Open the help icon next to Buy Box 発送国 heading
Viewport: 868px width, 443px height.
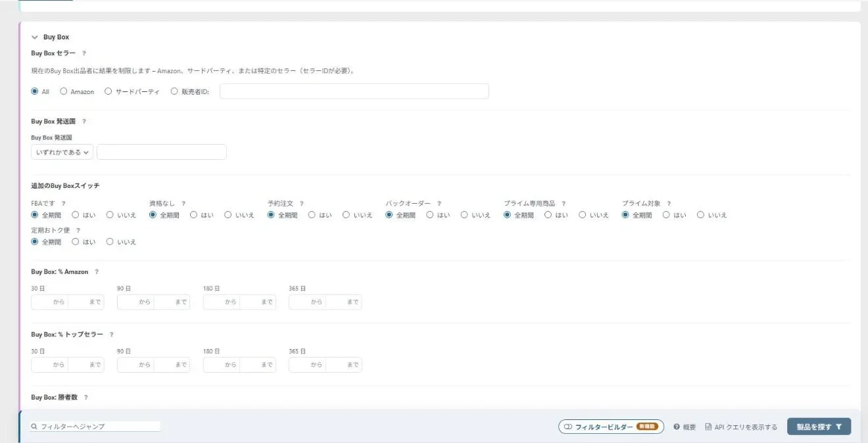tap(84, 122)
